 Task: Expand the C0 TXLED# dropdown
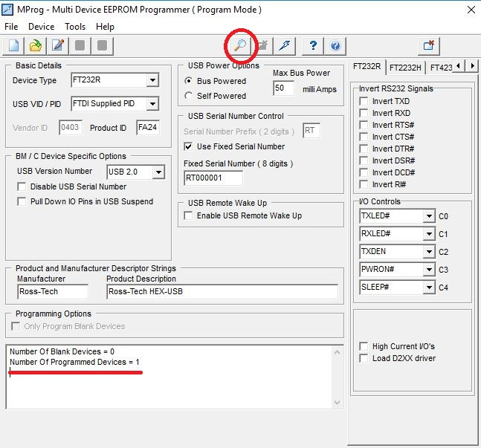coord(429,216)
